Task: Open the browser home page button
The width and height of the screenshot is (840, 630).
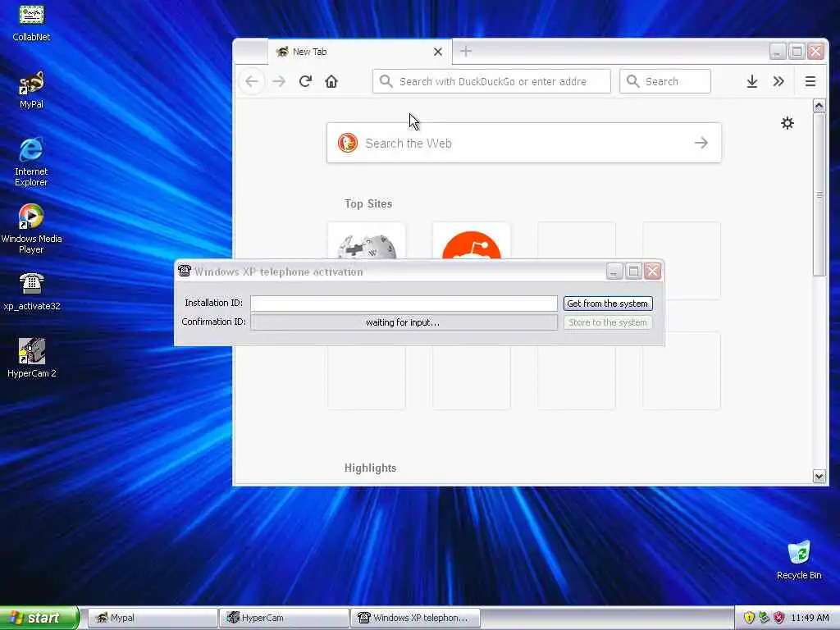Action: (x=331, y=81)
